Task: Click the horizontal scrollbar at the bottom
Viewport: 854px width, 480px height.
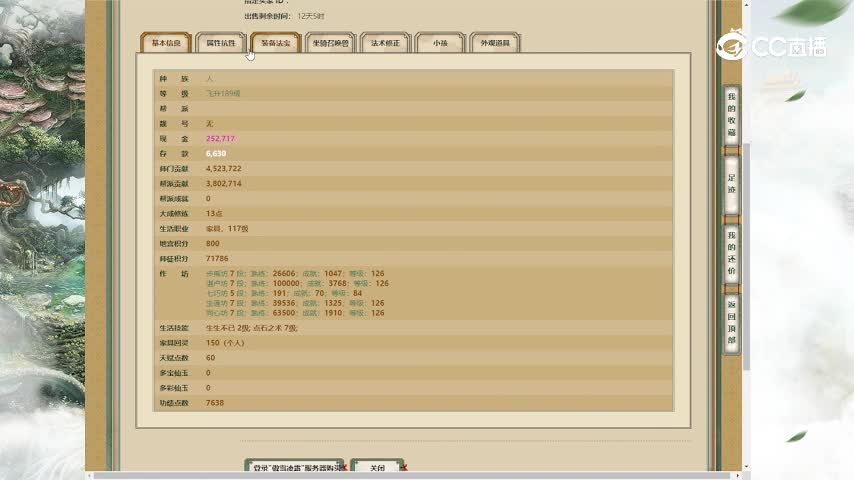Action: pyautogui.click(x=400, y=475)
